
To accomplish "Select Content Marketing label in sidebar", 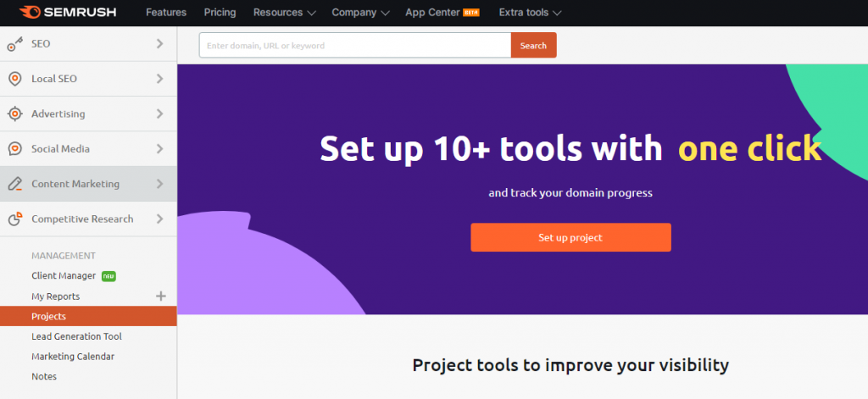I will (x=75, y=184).
